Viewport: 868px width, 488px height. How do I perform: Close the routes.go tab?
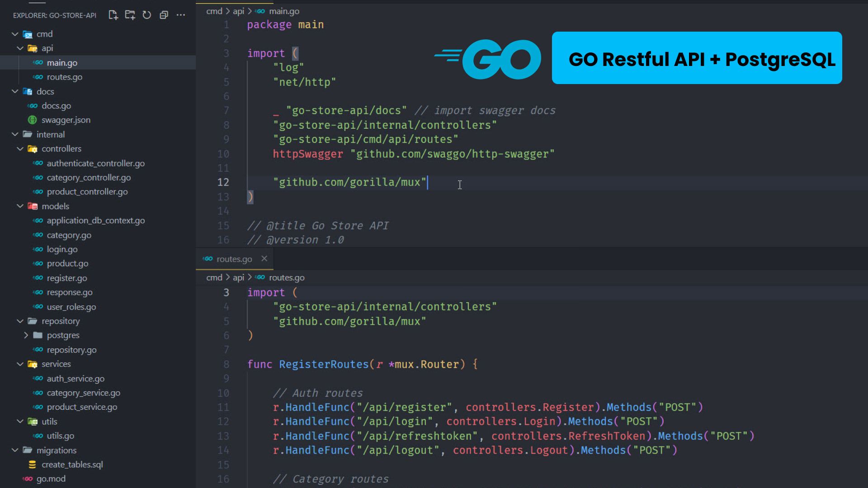coord(264,258)
